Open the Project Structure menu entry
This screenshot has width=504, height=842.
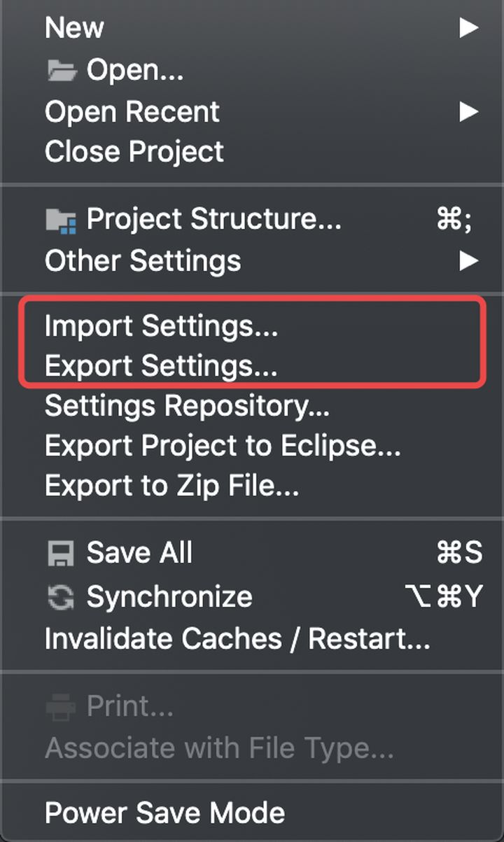pos(213,220)
